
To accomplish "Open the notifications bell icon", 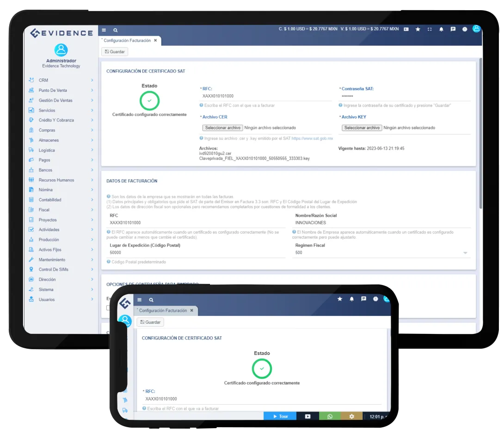I will (x=441, y=29).
